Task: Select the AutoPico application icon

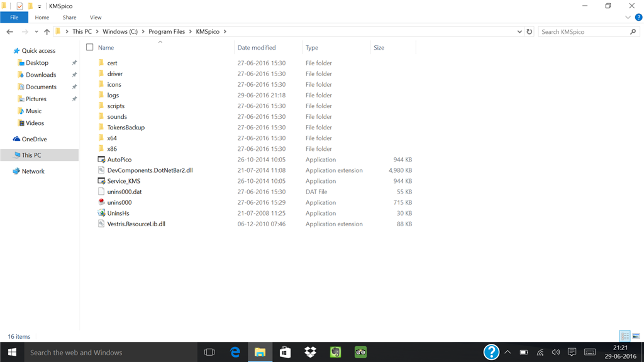Action: pos(101,159)
